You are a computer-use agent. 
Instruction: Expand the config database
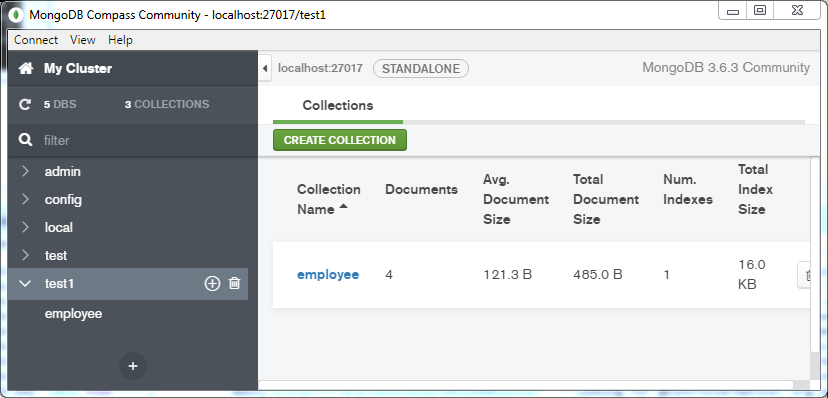coord(25,199)
